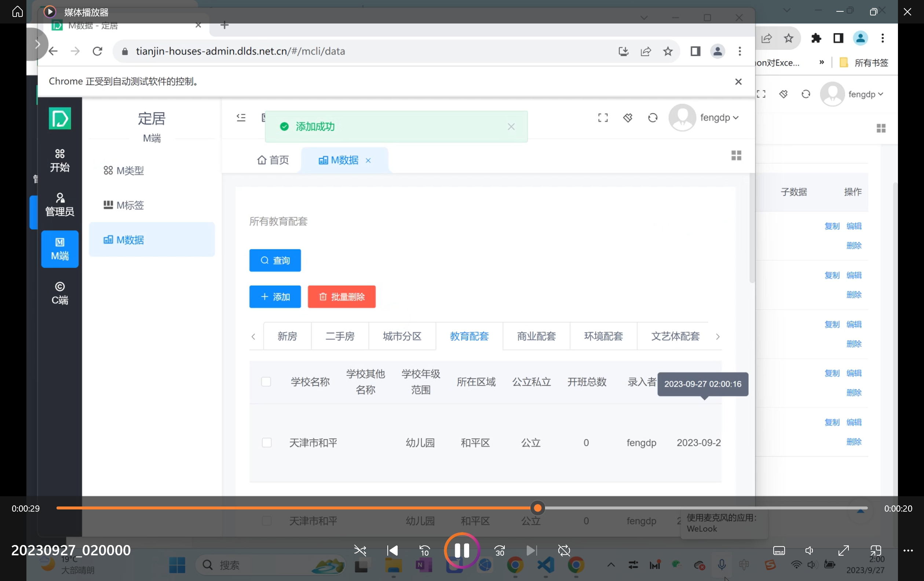Viewport: 924px width, 581px height.
Task: Open fengdp dropdown in back window
Action: pyautogui.click(x=852, y=94)
